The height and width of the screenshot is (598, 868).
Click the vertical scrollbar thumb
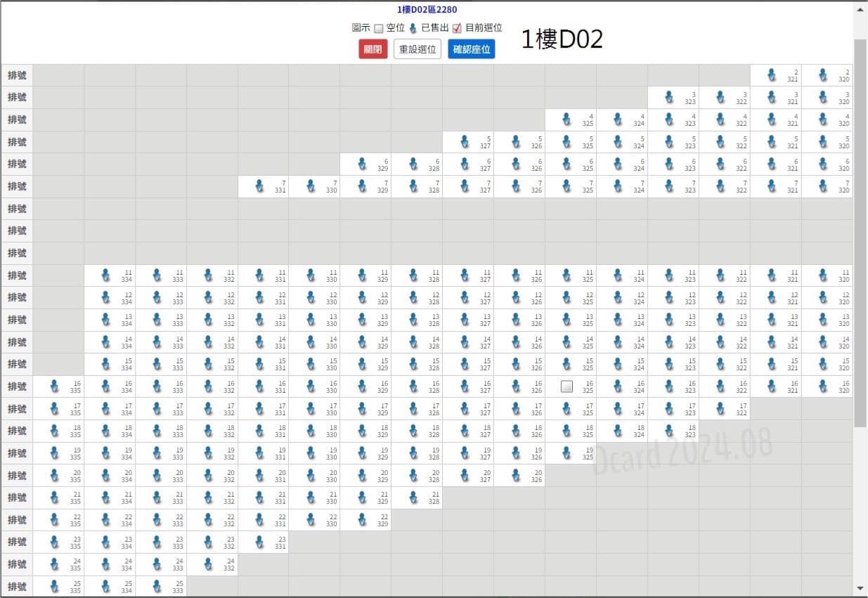tap(860, 232)
